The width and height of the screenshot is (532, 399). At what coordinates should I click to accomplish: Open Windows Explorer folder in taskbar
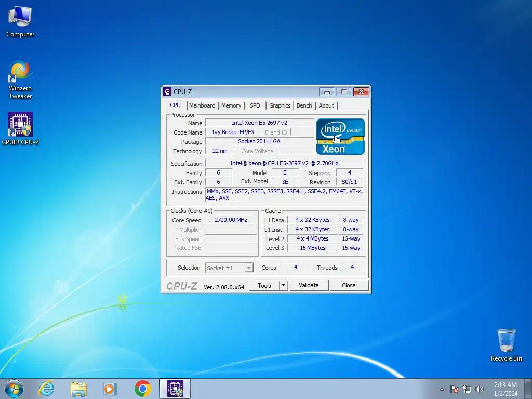(x=78, y=389)
